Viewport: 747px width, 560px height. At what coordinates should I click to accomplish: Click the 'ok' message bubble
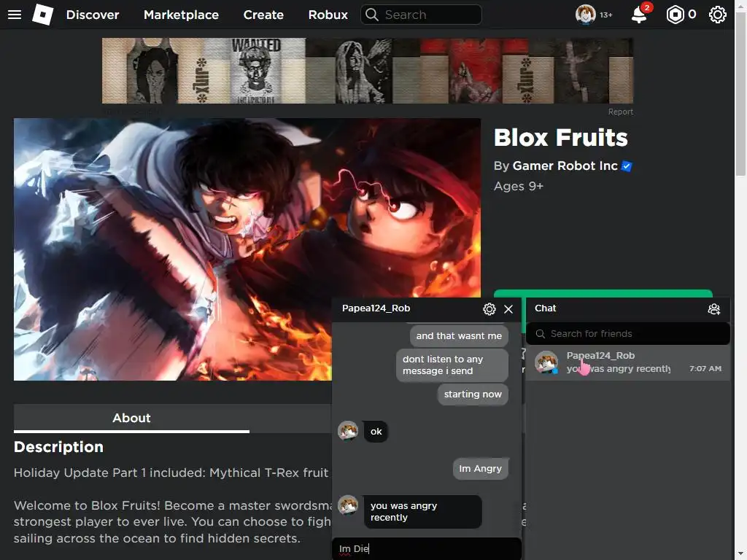pos(376,432)
